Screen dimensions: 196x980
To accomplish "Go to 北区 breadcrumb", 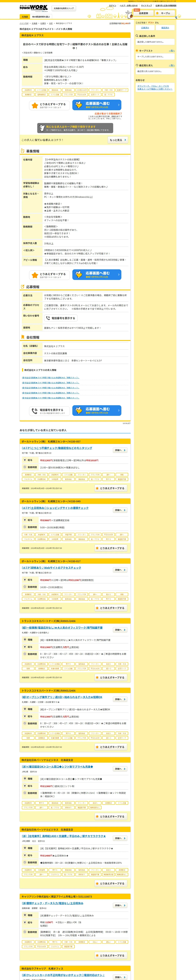I will [x=51, y=23].
